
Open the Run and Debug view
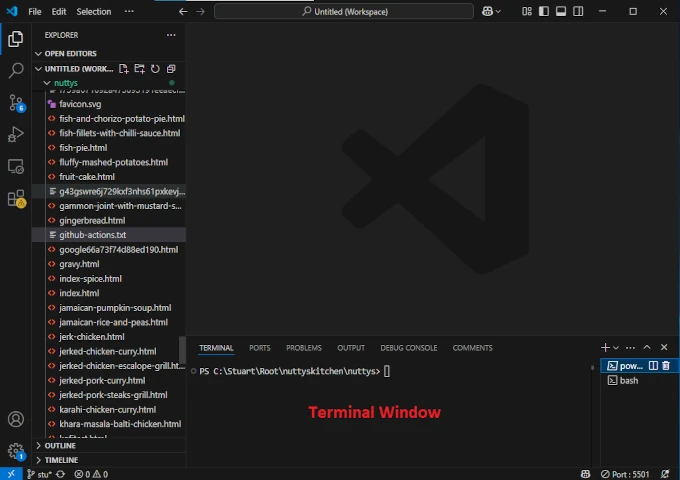pos(16,134)
